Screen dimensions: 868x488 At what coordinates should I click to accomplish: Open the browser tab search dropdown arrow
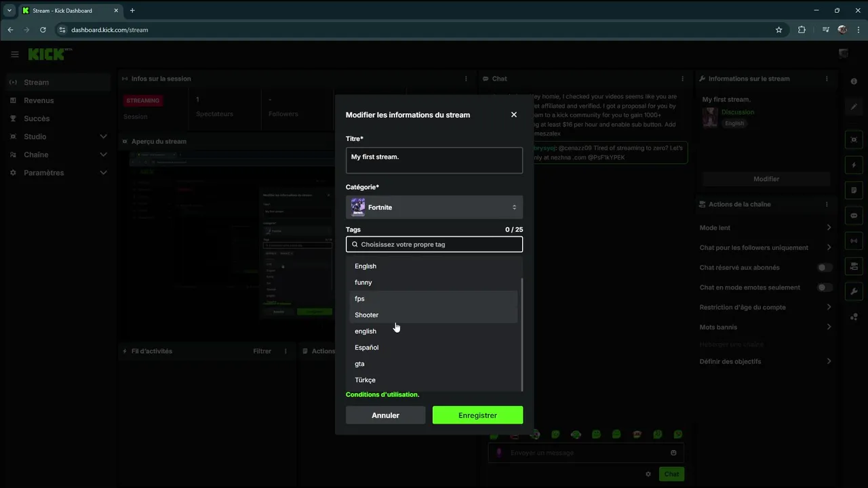9,10
